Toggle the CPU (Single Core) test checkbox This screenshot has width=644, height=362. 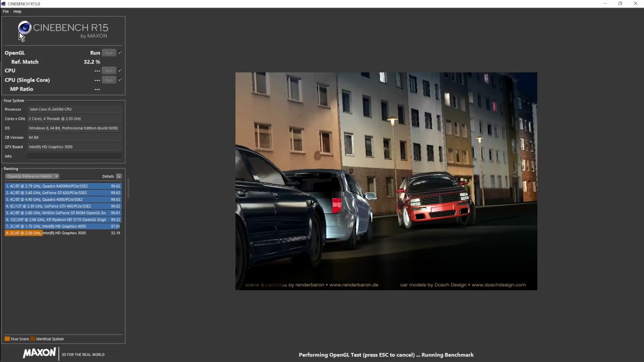coord(120,79)
